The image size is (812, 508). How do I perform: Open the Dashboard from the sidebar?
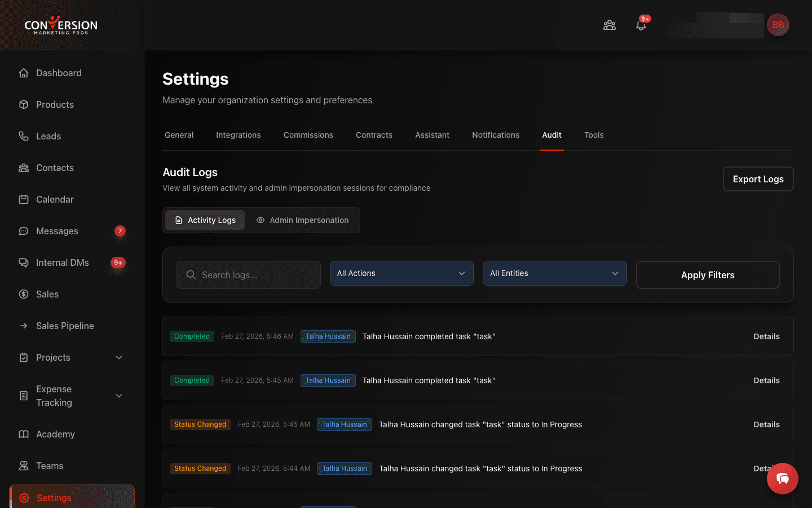pyautogui.click(x=59, y=73)
